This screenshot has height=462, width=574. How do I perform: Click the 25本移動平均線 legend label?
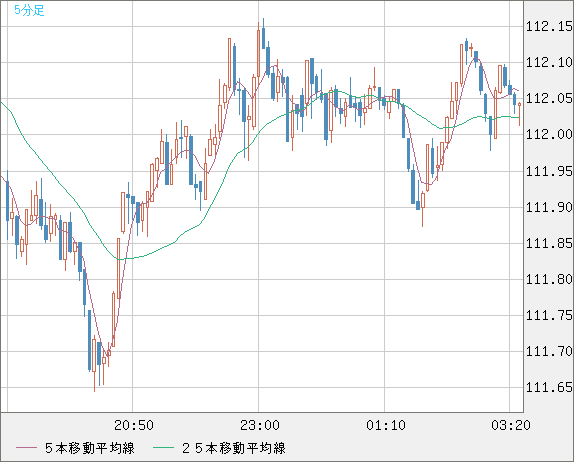[x=234, y=448]
